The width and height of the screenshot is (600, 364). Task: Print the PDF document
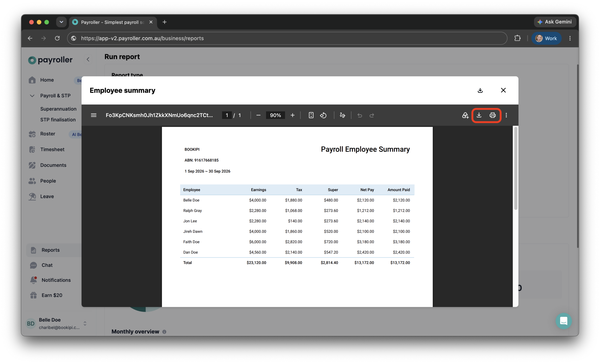tap(492, 115)
